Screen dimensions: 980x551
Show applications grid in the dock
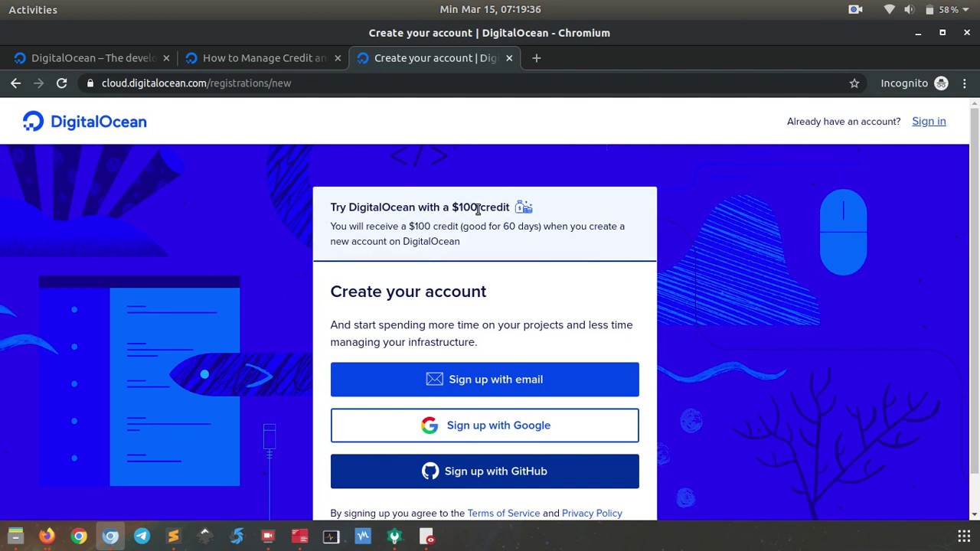964,536
